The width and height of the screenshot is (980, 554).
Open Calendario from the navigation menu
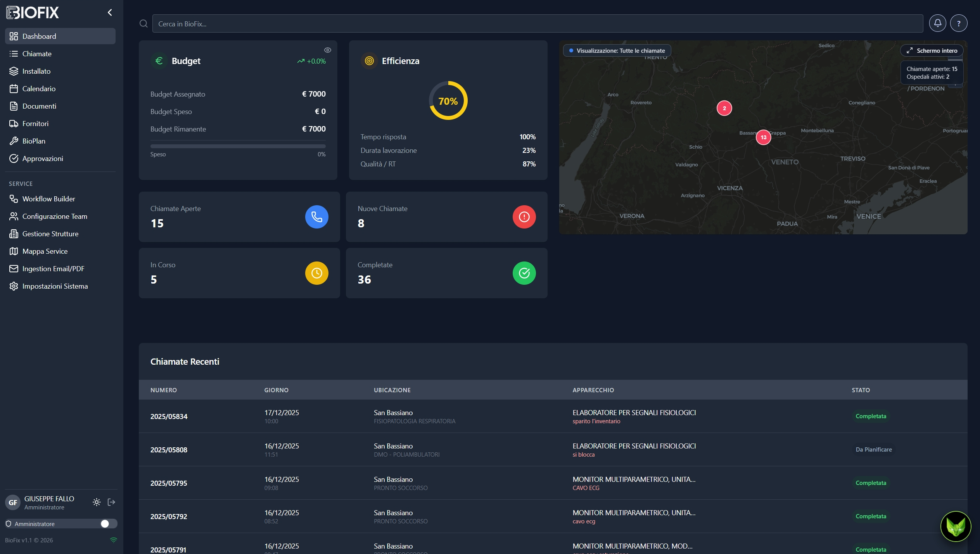[38, 88]
